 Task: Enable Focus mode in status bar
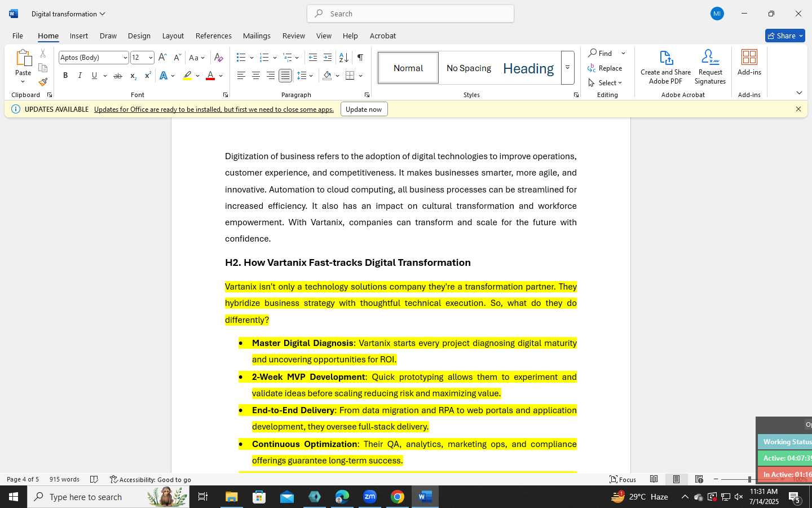click(x=623, y=479)
